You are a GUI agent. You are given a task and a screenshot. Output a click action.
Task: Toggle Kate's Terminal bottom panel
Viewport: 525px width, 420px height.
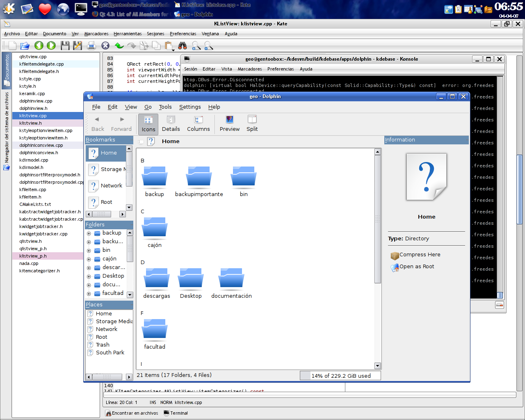(176, 413)
